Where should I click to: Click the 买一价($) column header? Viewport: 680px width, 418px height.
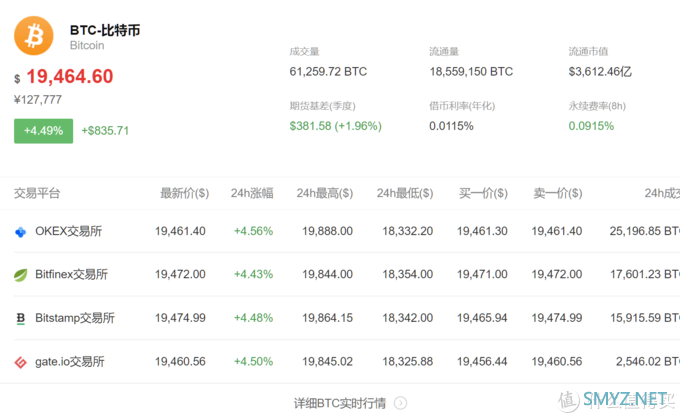pyautogui.click(x=483, y=193)
